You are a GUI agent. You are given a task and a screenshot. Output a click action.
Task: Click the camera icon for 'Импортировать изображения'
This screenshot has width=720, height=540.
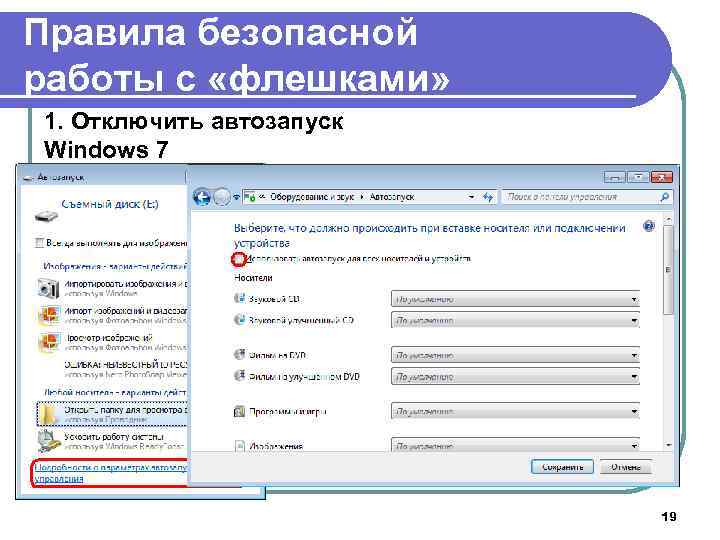pyautogui.click(x=48, y=288)
